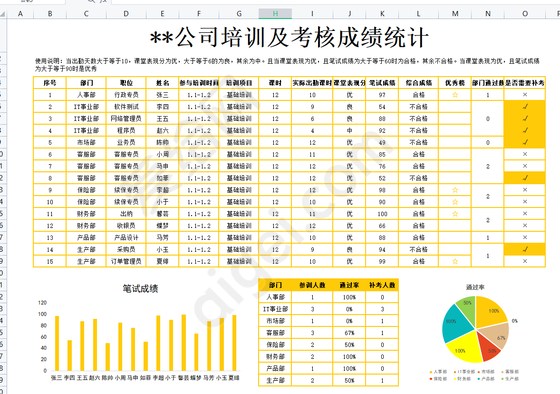Screen dimensions: 560x394
Task: Select the highlighted column H header
Action: (275, 14)
